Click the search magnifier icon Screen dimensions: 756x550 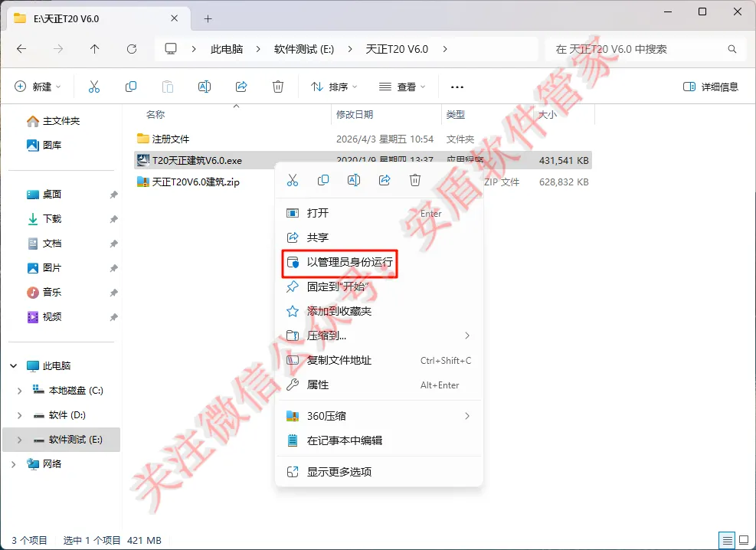coord(732,49)
